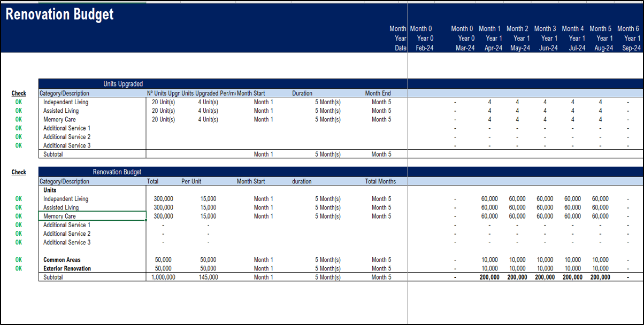Viewport: 644px width, 325px height.
Task: Select the Sep-24 date header cell
Action: coord(632,48)
